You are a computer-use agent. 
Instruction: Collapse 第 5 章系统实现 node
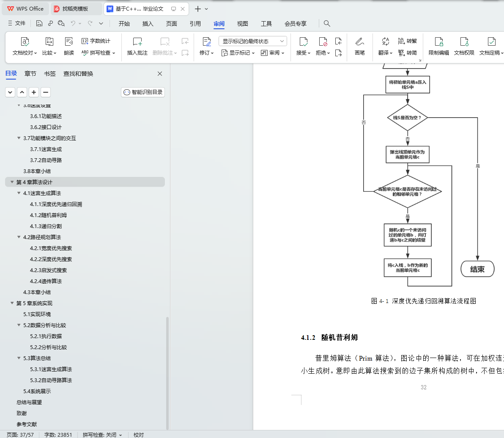click(12, 303)
